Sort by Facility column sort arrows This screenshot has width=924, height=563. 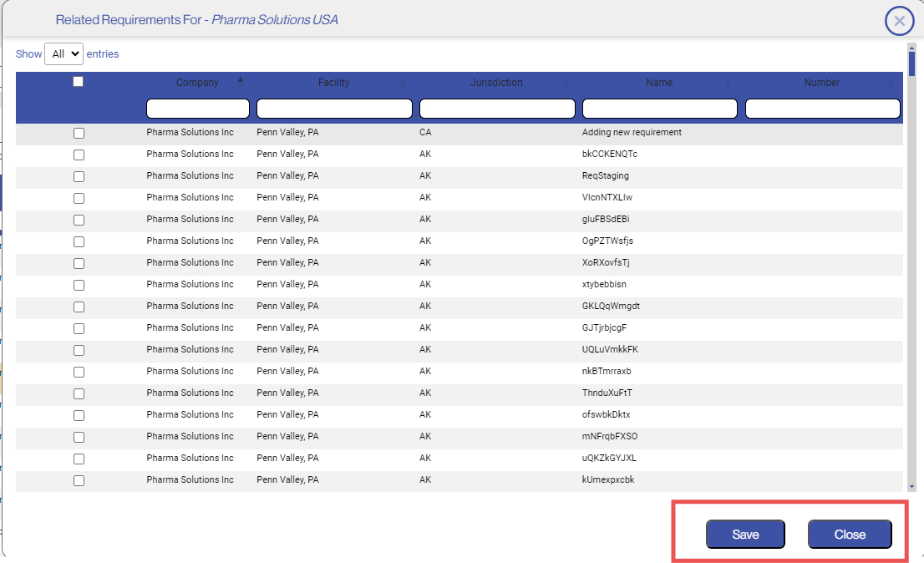404,83
